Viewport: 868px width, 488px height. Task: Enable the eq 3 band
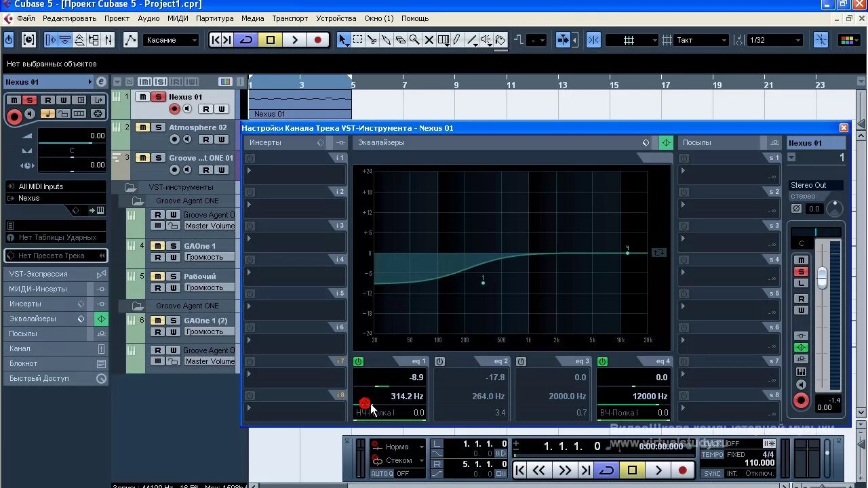pos(521,362)
